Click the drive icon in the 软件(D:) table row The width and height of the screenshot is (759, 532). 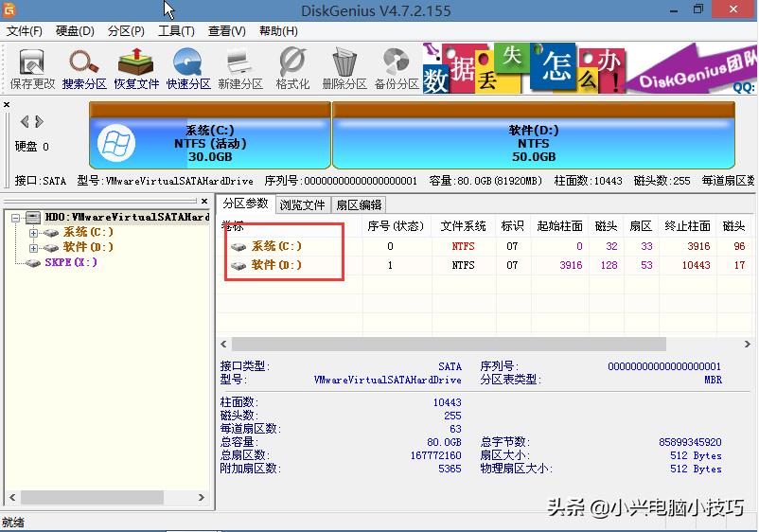(x=238, y=266)
